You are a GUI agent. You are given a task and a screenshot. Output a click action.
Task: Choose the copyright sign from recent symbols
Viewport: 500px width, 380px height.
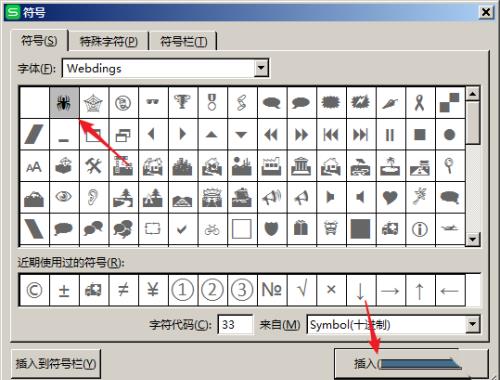point(34,290)
